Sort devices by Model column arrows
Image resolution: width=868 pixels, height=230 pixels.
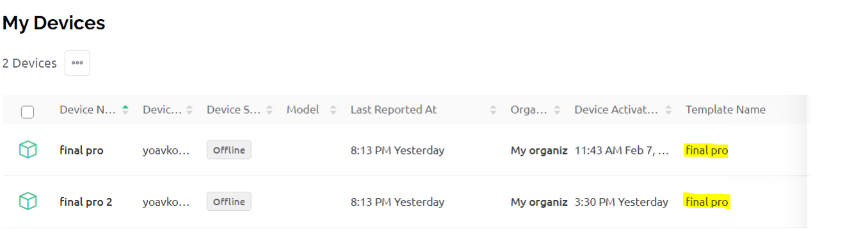[333, 110]
